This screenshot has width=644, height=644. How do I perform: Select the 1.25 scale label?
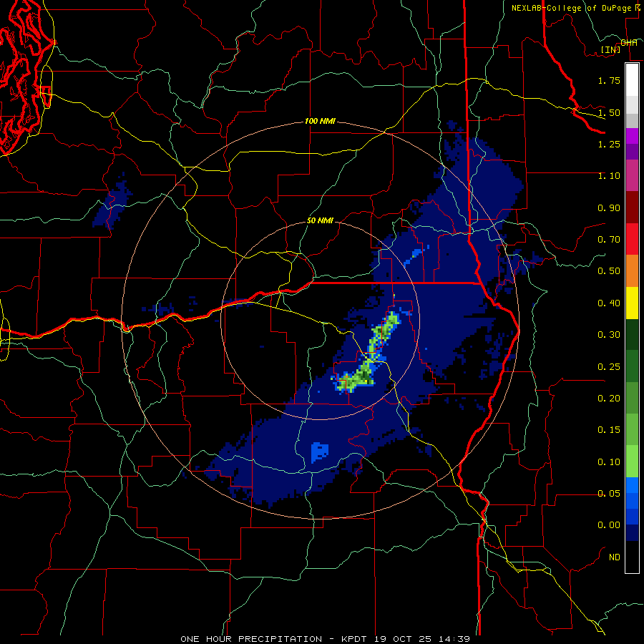(609, 144)
